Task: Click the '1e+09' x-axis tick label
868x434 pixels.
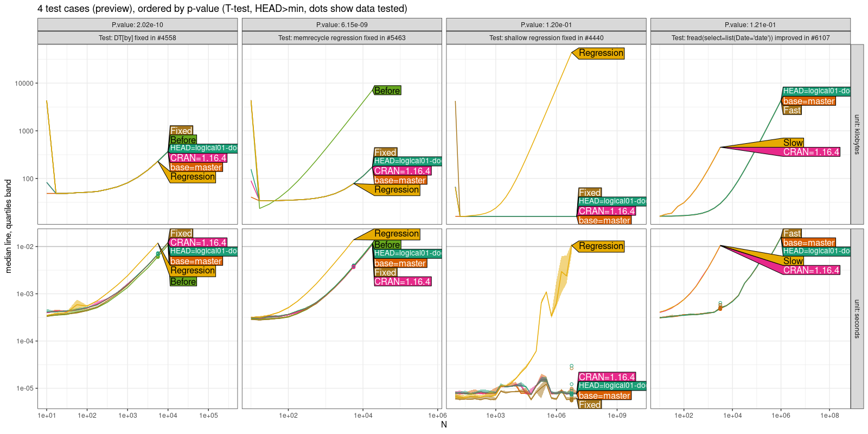Action: (617, 416)
